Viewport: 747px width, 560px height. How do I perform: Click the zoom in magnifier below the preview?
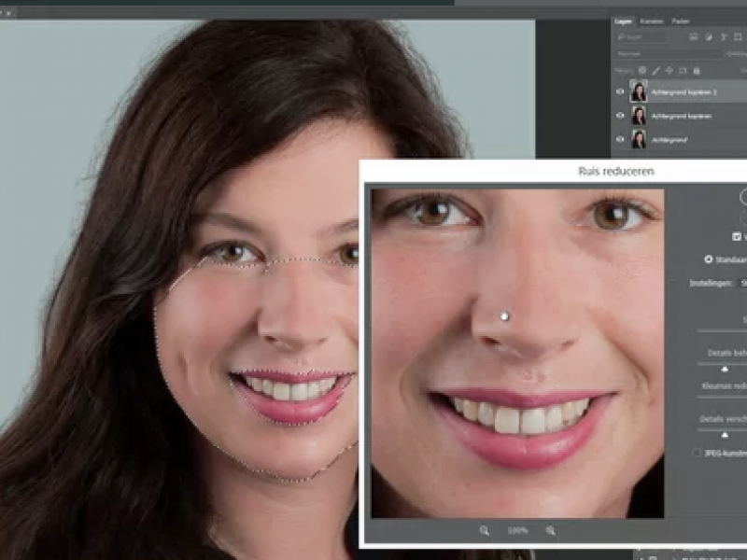(x=551, y=530)
